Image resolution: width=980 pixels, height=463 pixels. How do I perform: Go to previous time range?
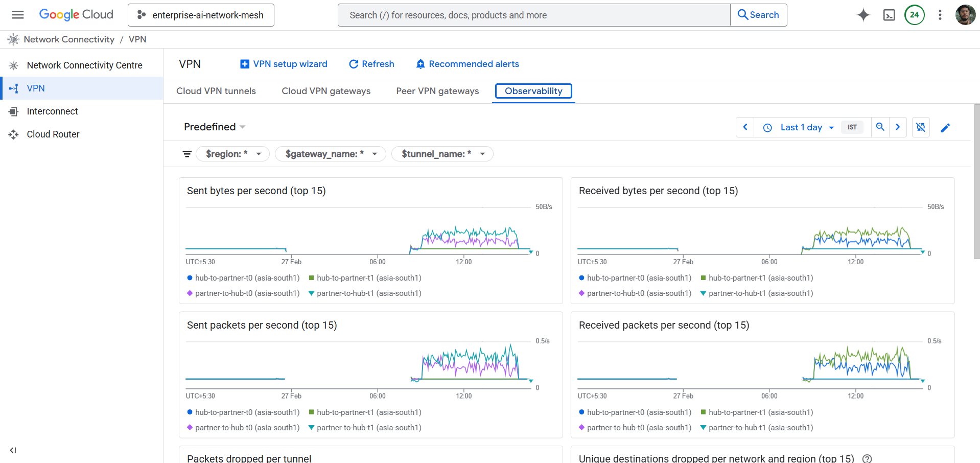tap(745, 127)
